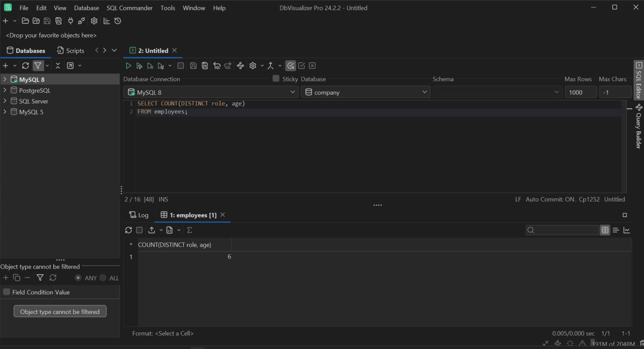644x349 pixels.
Task: Select the ANY radio button
Action: point(78,278)
